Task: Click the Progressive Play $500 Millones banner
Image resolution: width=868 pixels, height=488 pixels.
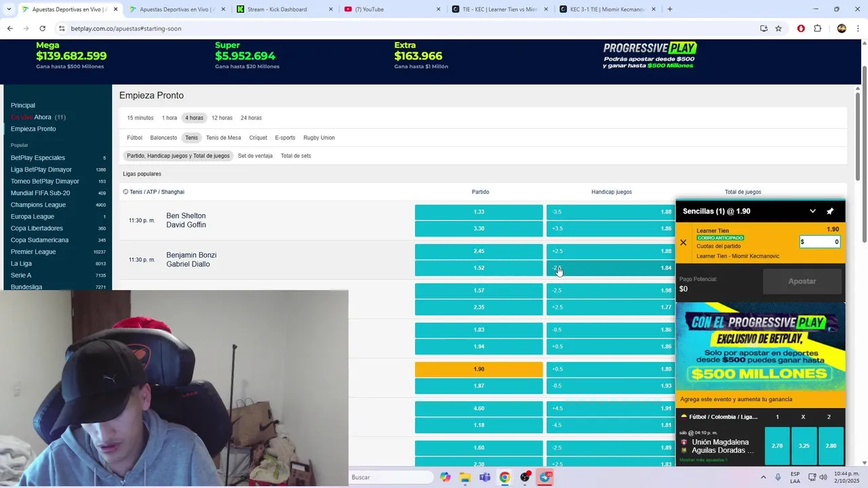Action: tap(760, 346)
